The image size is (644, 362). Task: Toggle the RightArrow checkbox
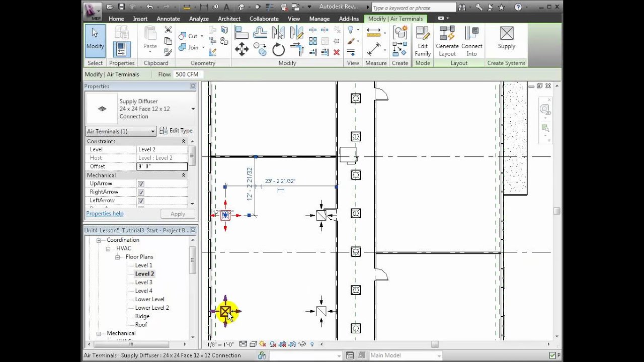tap(141, 193)
